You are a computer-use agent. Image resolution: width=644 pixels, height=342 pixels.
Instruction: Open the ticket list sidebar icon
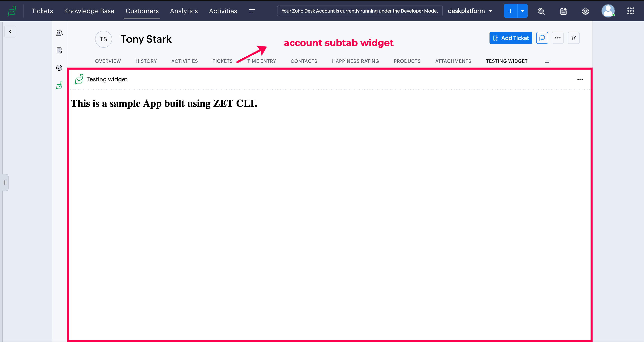tap(59, 50)
